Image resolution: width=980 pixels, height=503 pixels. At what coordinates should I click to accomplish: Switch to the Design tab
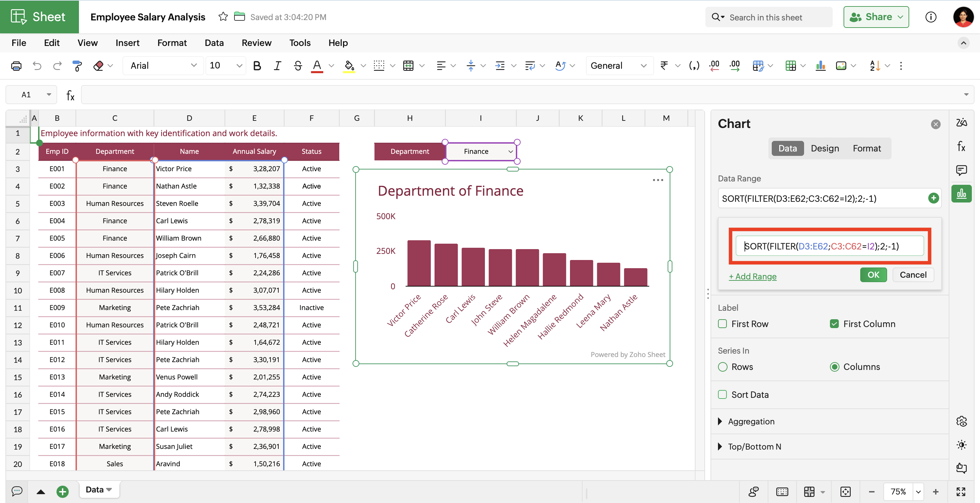click(824, 148)
